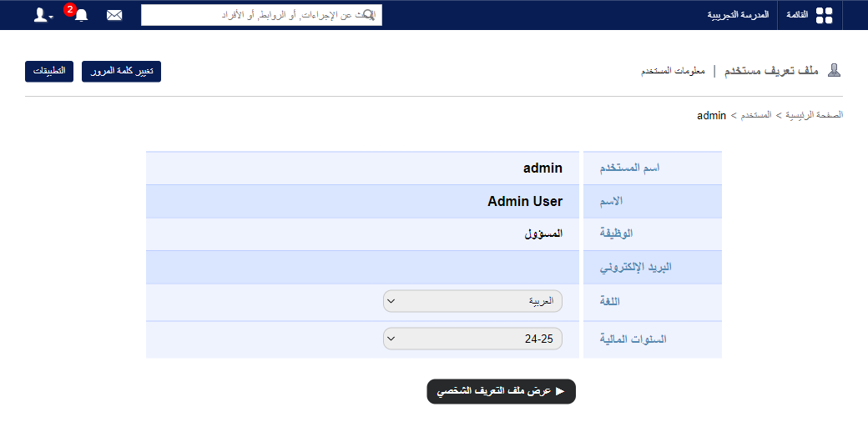Open the السنوات المالية dropdown 24-25
Screen dimensions: 868x437
pyautogui.click(x=472, y=339)
